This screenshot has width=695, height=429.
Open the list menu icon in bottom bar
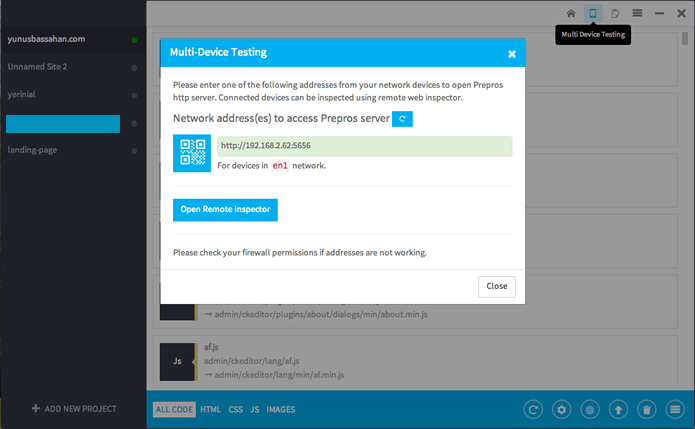click(x=675, y=410)
